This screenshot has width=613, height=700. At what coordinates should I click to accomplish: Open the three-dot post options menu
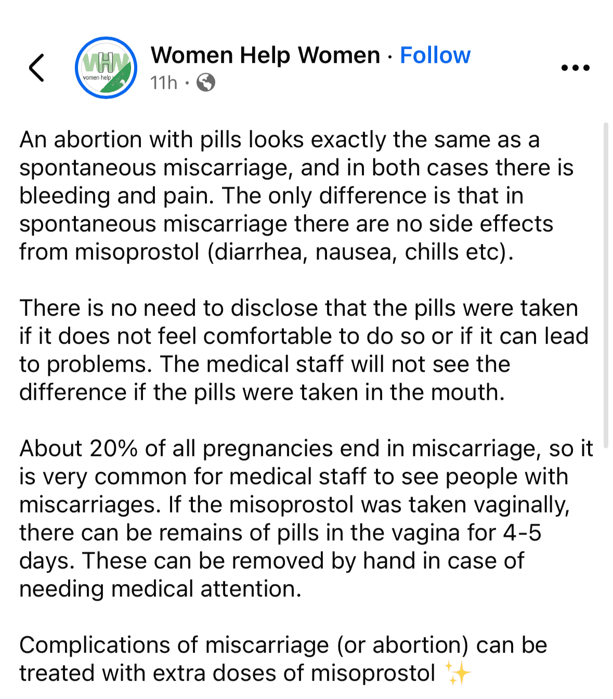click(576, 68)
